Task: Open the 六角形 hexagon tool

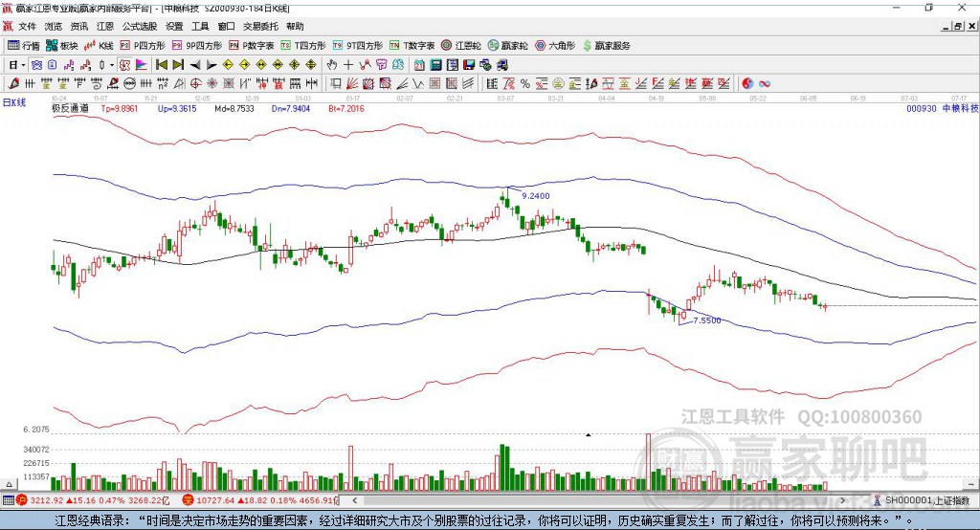Action: [x=555, y=46]
